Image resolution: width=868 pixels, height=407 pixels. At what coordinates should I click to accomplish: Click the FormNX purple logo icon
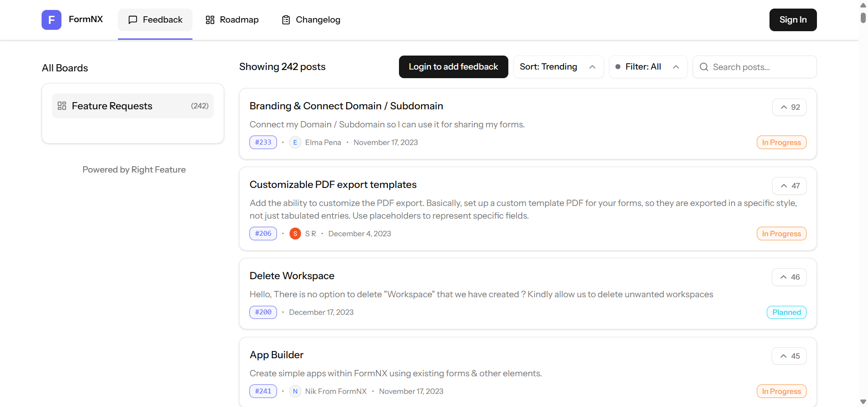point(52,20)
